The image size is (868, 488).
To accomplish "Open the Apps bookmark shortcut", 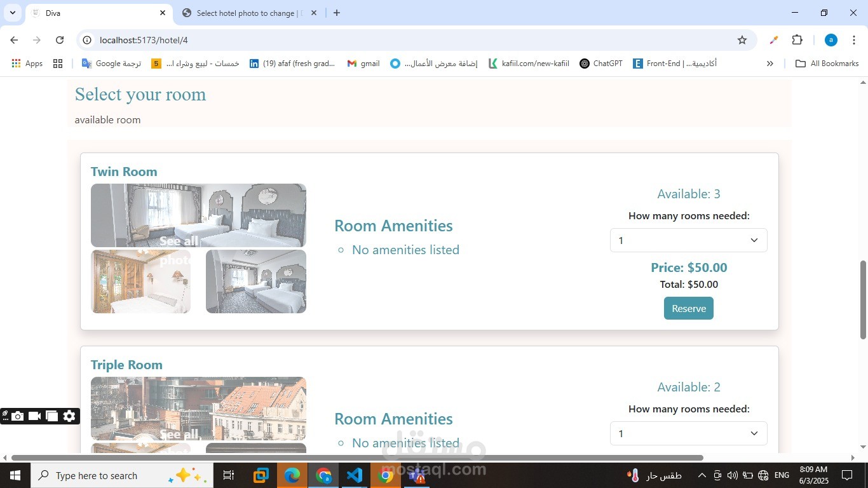I will [x=27, y=64].
